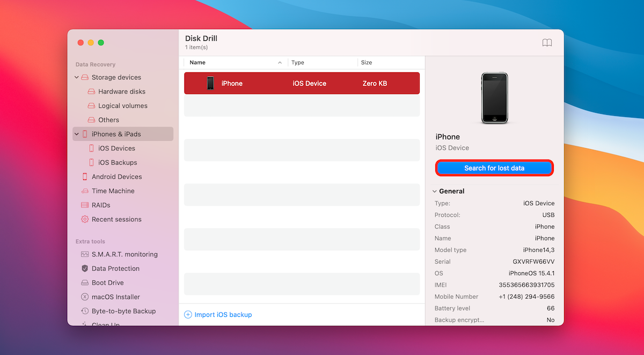Screen dimensions: 644x355
Task: Click the iPhone icon in list row
Action: tap(210, 83)
